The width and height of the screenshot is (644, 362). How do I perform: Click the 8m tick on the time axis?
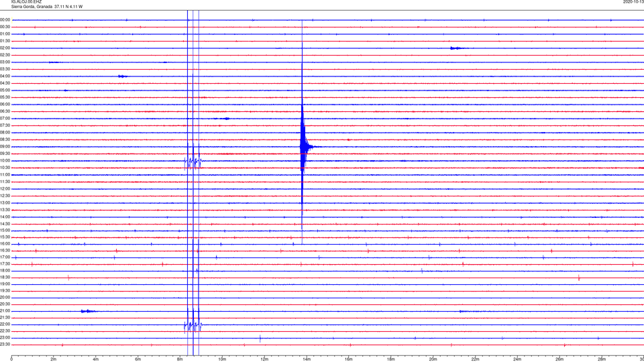tap(180, 359)
